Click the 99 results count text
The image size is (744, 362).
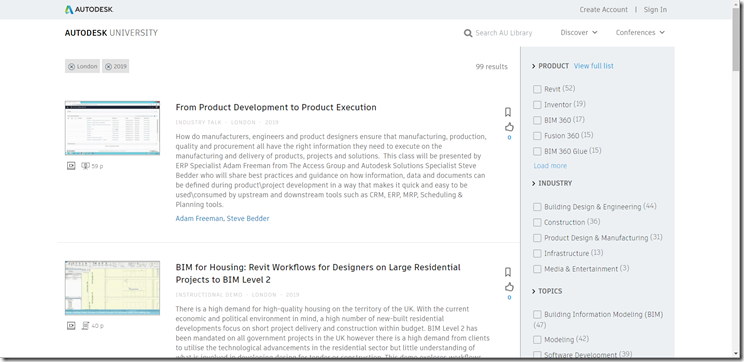coord(492,67)
